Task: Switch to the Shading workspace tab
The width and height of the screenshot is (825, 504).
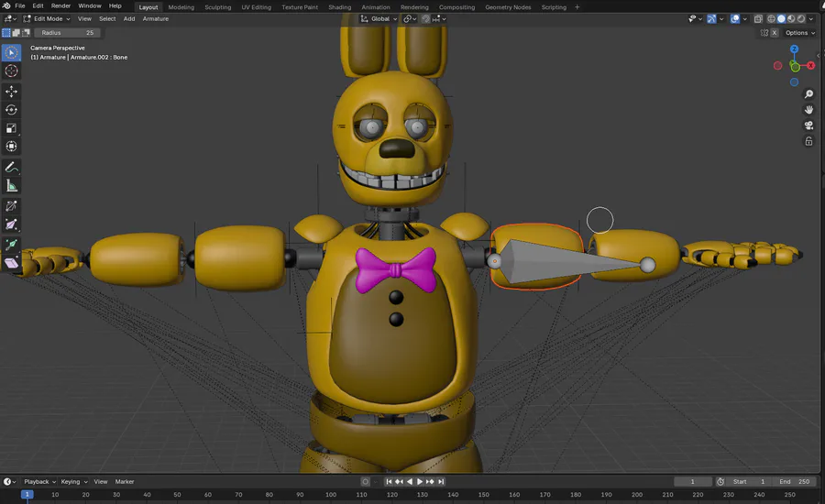Action: [340, 7]
